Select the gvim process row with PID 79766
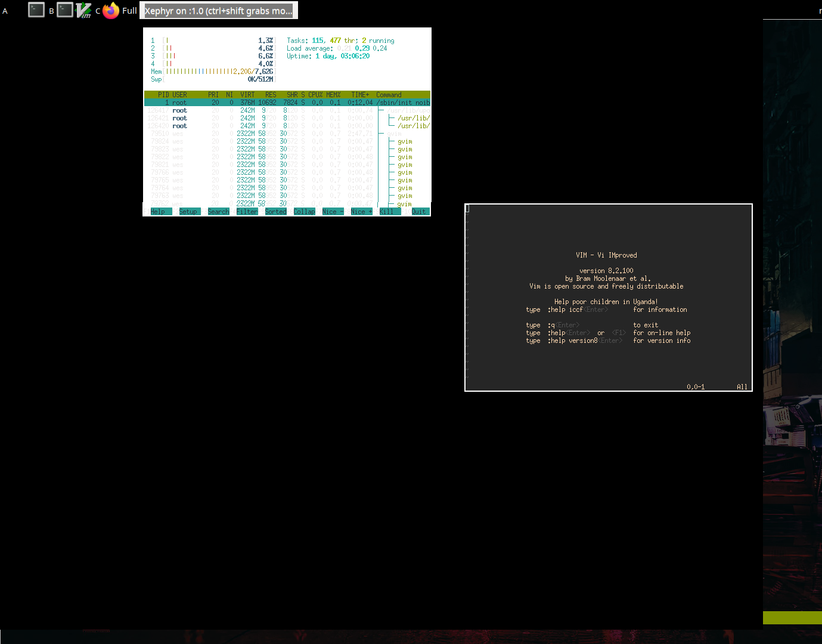This screenshot has width=822, height=644. click(x=287, y=172)
